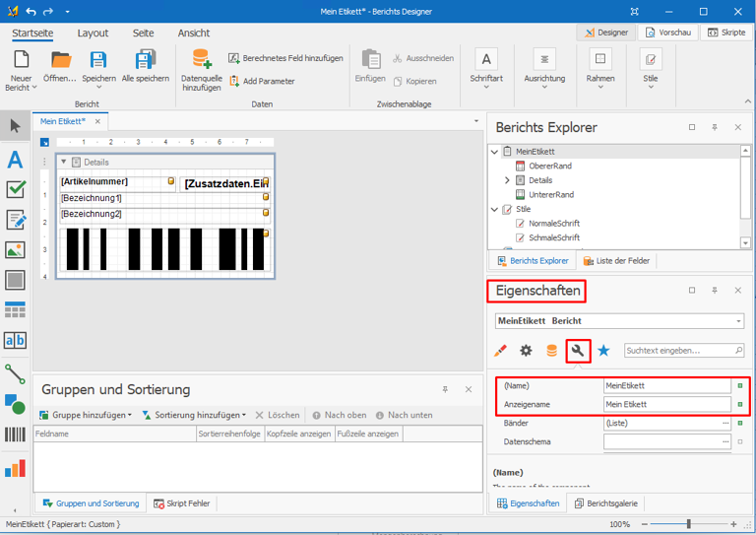This screenshot has width=756, height=535.
Task: Select the Label tool with letter A
Action: (15, 160)
